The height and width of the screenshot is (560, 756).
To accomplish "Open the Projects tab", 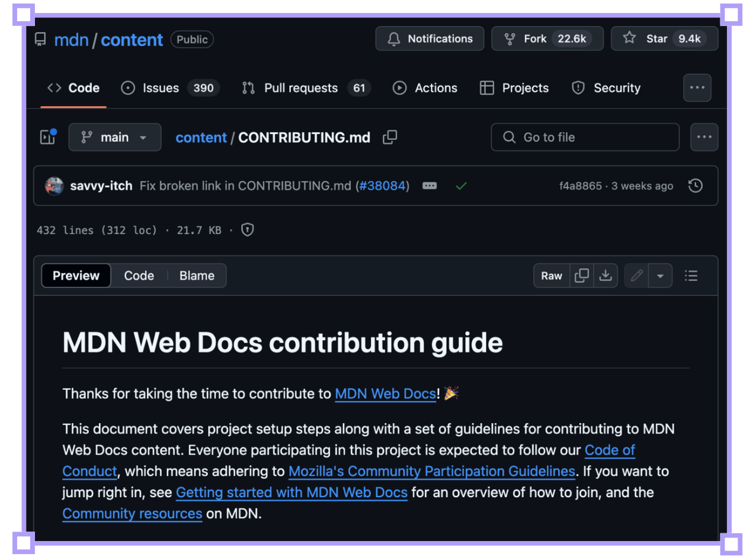I will coord(514,88).
